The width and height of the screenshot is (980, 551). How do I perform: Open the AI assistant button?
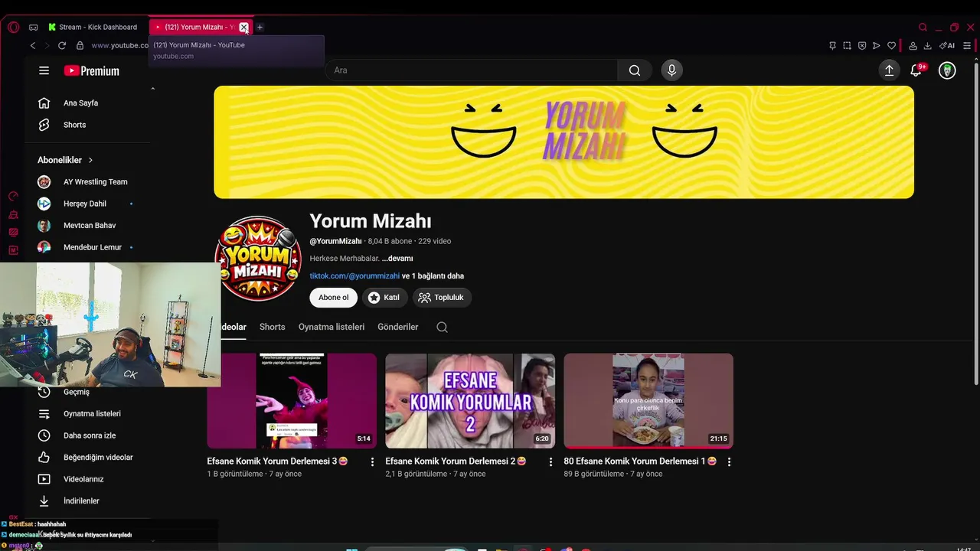click(x=947, y=45)
